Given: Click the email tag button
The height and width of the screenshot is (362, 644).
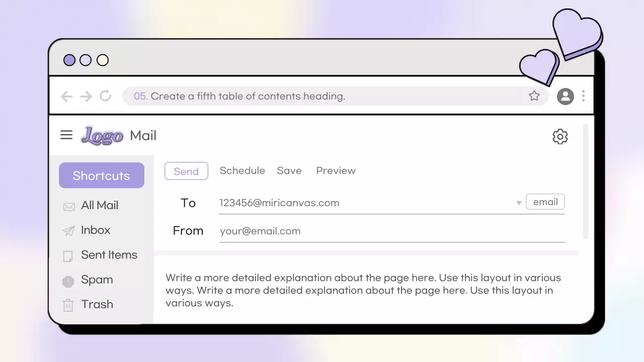Looking at the screenshot, I should point(545,202).
